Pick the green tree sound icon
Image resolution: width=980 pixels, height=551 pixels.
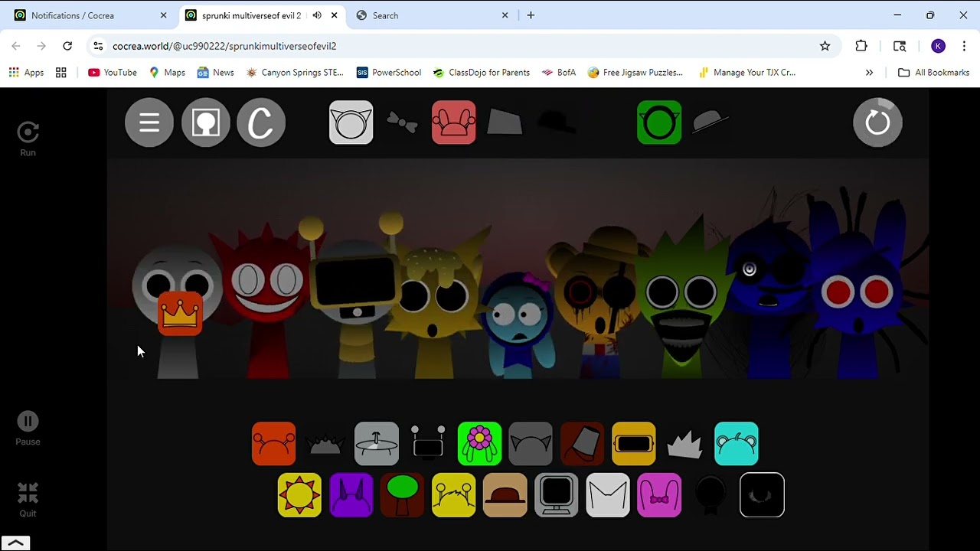click(x=402, y=495)
